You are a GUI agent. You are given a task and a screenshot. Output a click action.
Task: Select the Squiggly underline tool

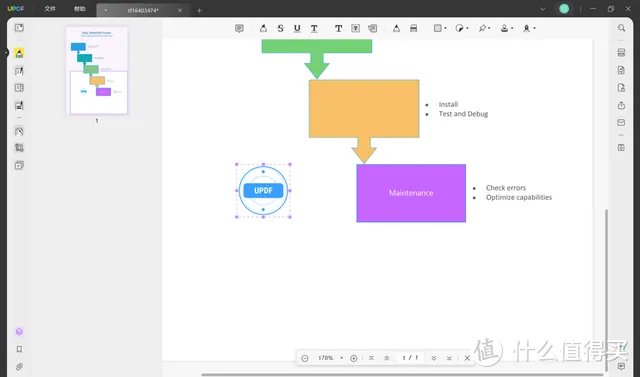[314, 28]
